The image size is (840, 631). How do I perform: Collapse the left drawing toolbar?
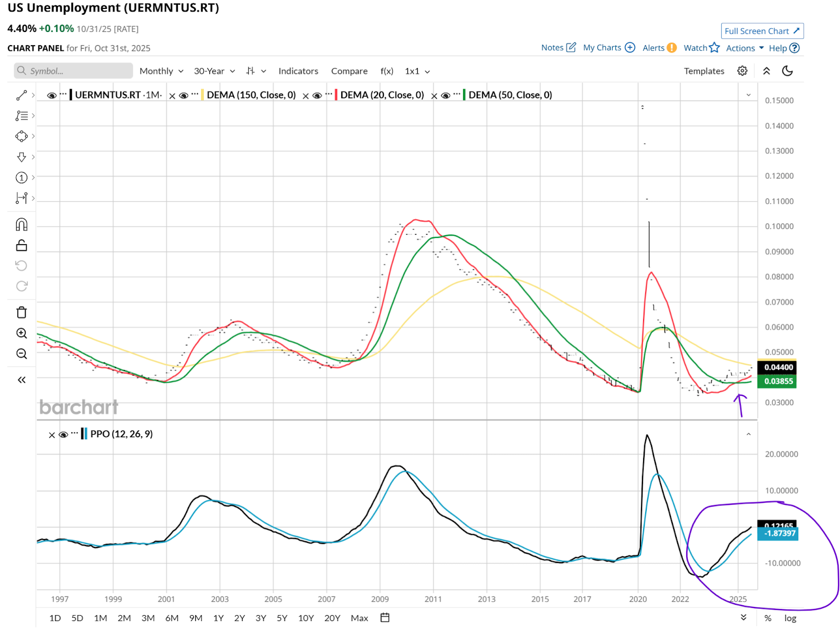pyautogui.click(x=22, y=380)
